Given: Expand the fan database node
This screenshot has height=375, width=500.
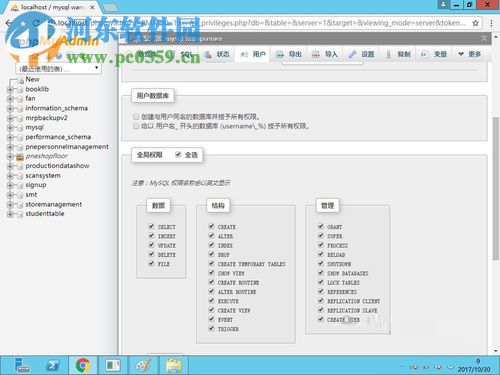Looking at the screenshot, I should (x=10, y=99).
